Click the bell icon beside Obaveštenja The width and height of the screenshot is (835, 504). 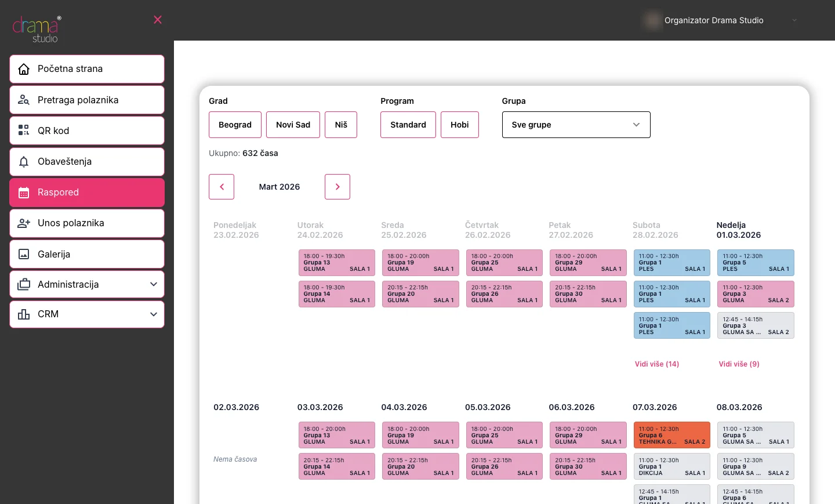click(x=24, y=162)
